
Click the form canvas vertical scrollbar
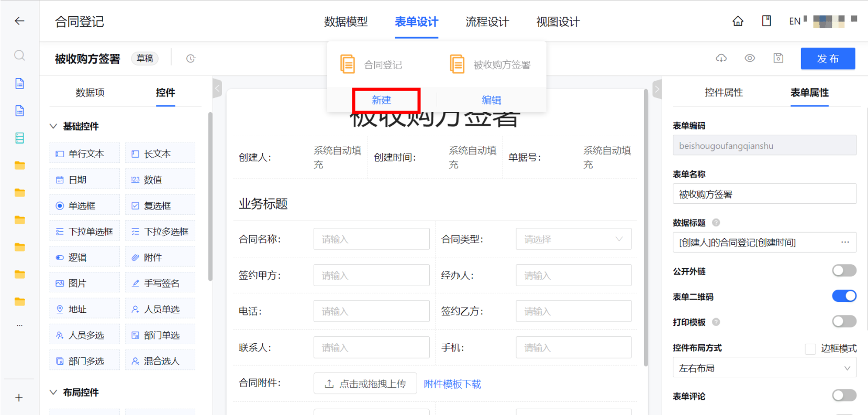click(646, 228)
